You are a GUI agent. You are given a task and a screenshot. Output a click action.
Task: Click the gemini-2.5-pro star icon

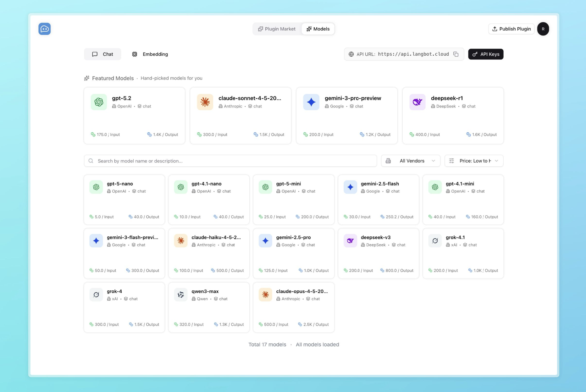click(265, 241)
